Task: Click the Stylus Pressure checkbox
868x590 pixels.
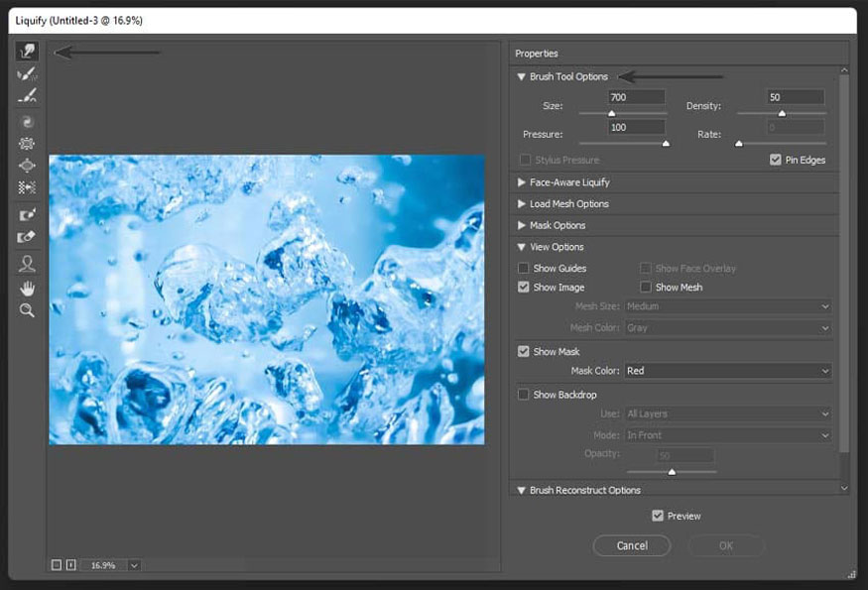Action: pyautogui.click(x=525, y=160)
